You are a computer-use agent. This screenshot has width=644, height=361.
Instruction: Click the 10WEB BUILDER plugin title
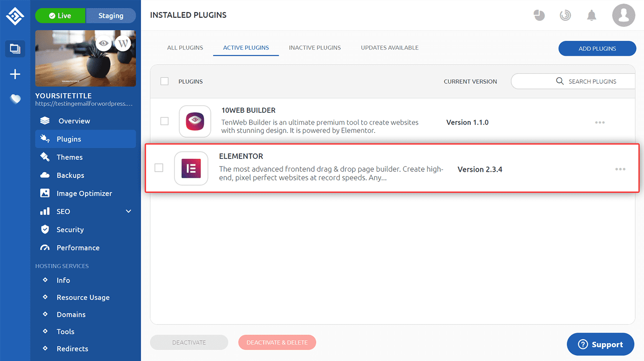click(248, 110)
